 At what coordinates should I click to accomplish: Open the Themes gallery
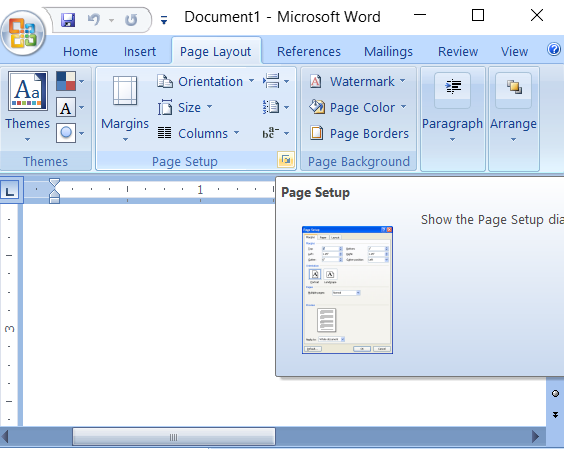click(x=28, y=106)
